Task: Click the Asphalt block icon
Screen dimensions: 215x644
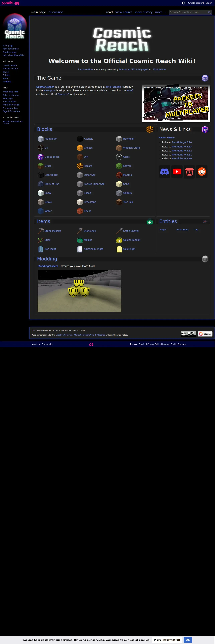Action: click(80, 139)
